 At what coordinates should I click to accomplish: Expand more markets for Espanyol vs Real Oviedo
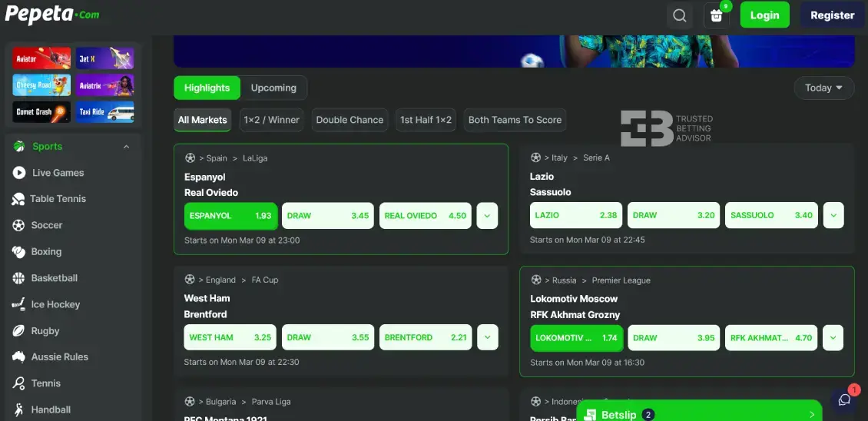pos(487,215)
